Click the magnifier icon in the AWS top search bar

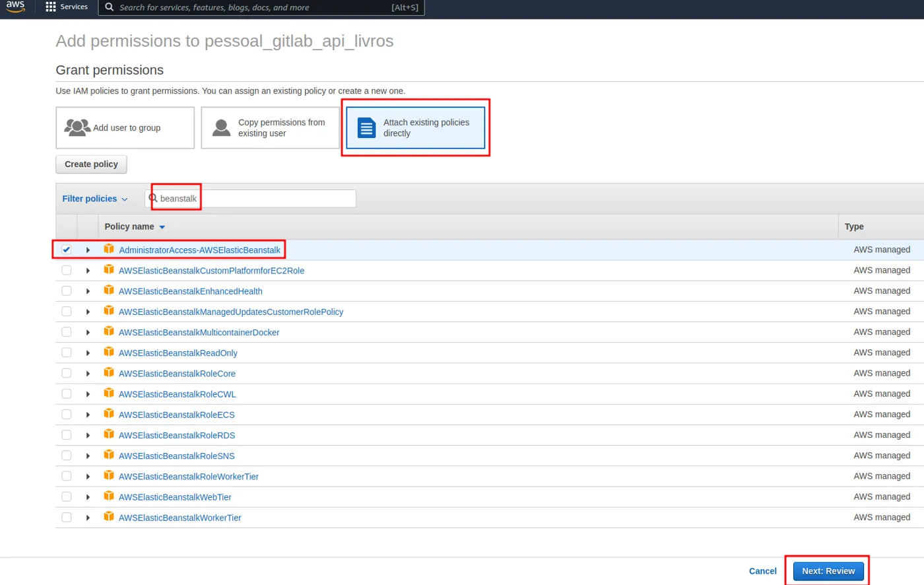110,7
